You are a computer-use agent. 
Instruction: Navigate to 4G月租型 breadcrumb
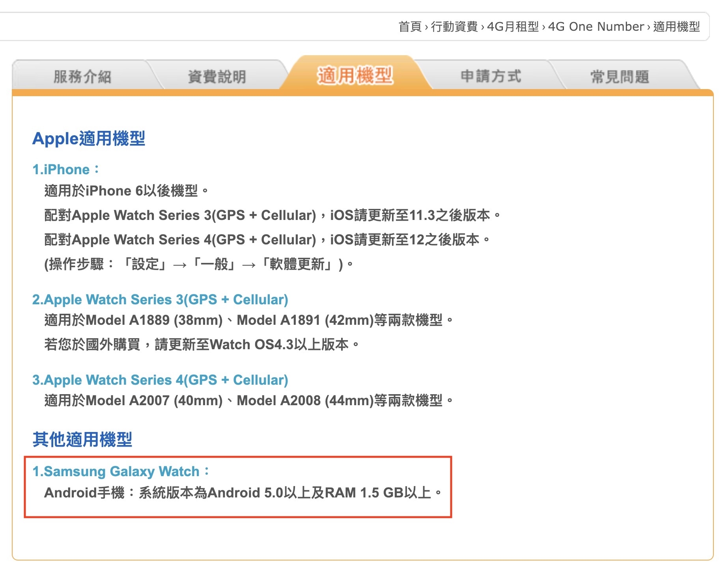tap(513, 26)
